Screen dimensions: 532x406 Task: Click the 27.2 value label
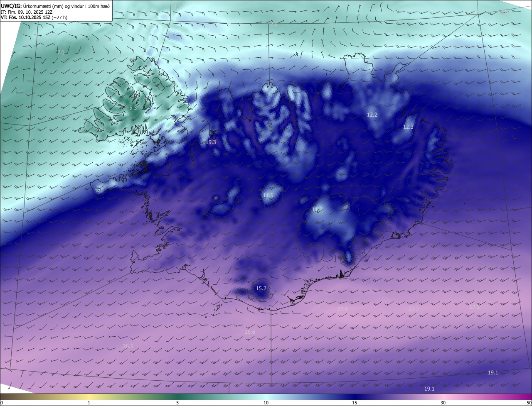(475, 307)
